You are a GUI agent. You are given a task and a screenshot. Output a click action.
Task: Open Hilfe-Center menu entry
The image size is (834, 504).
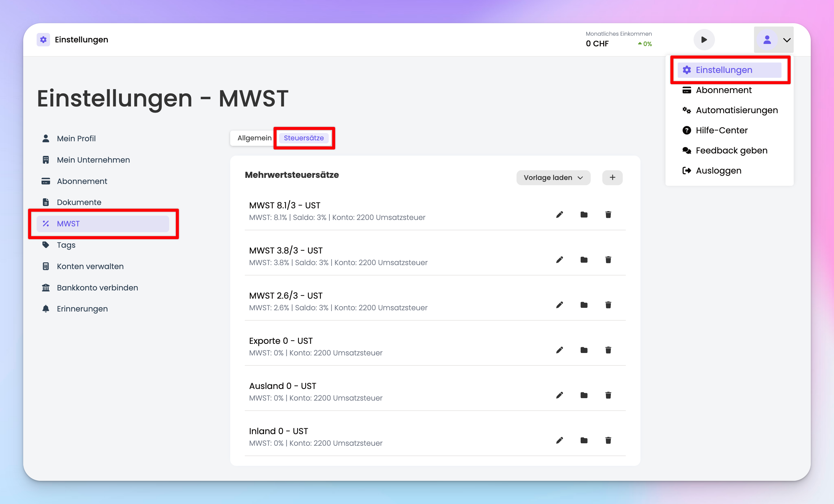point(721,130)
